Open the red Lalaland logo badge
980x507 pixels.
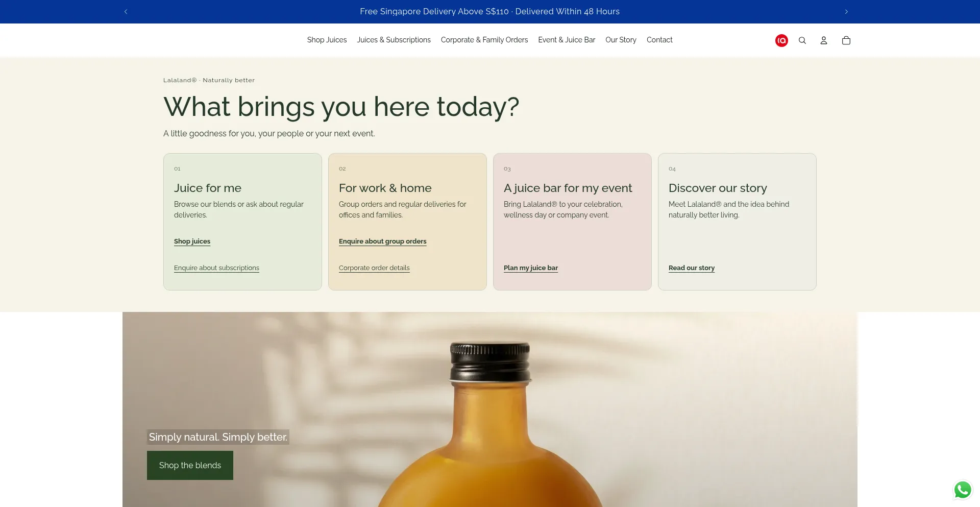pyautogui.click(x=781, y=40)
